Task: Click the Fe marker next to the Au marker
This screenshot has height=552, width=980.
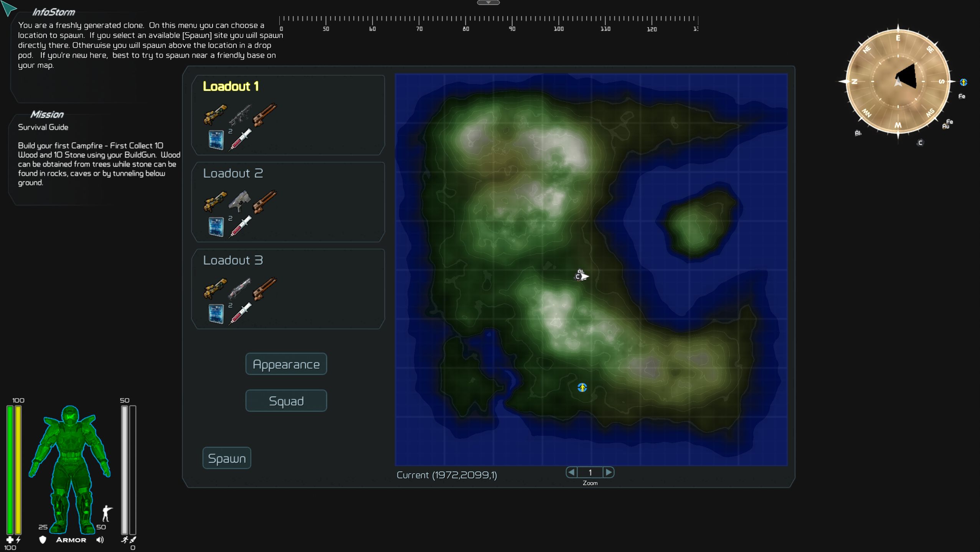Action: coord(949,122)
